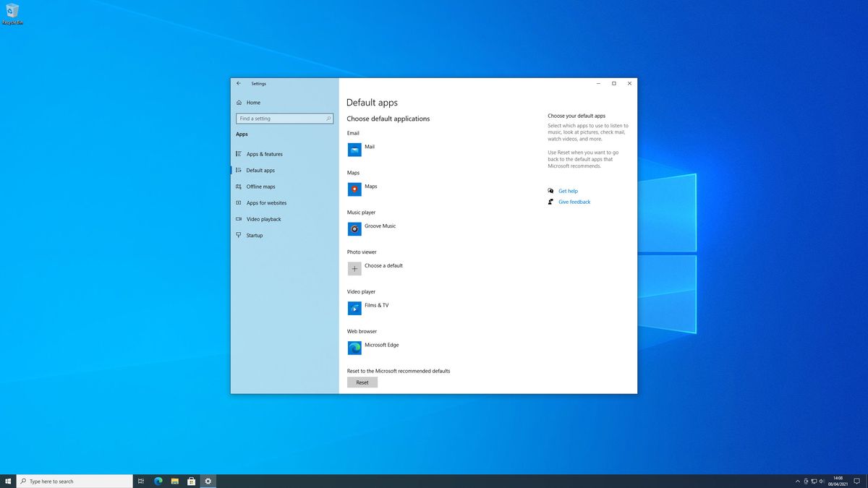The width and height of the screenshot is (868, 488).
Task: Open the Give feedback link
Action: (x=574, y=202)
